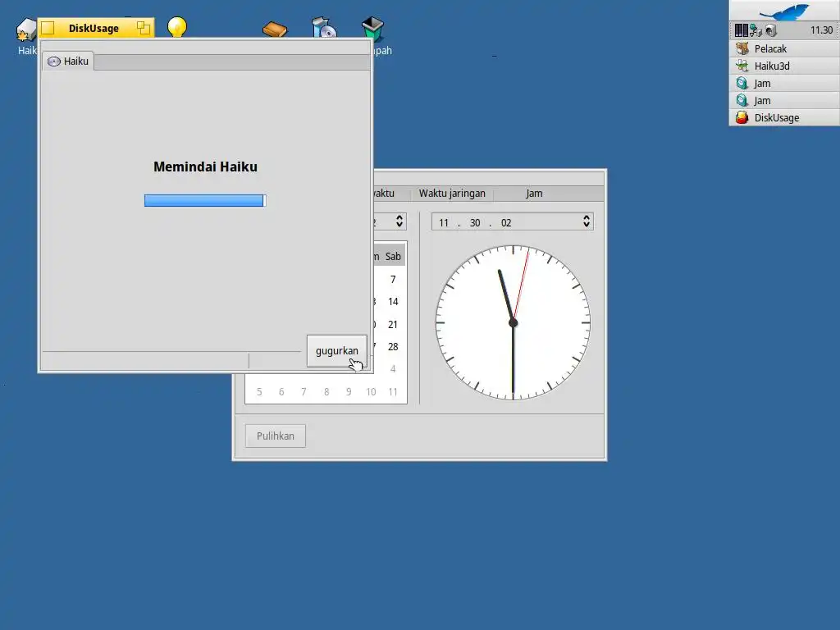Click the Deskbar clock showing 11.30
Image resolution: width=840 pixels, height=630 pixels.
click(x=821, y=30)
